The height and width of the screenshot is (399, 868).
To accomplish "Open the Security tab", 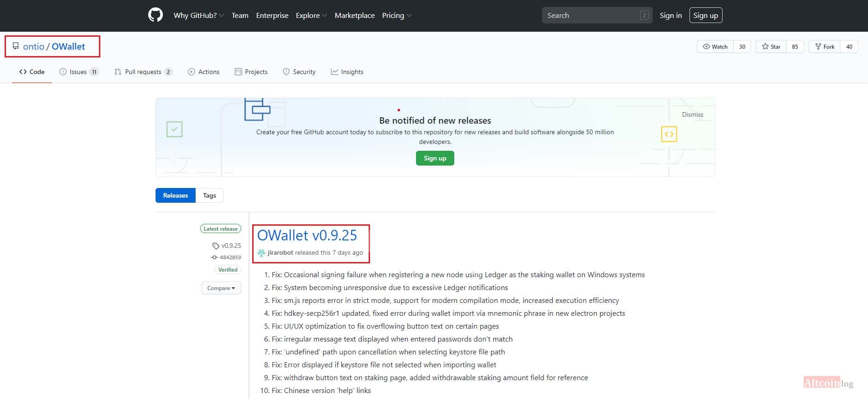I will click(x=299, y=72).
